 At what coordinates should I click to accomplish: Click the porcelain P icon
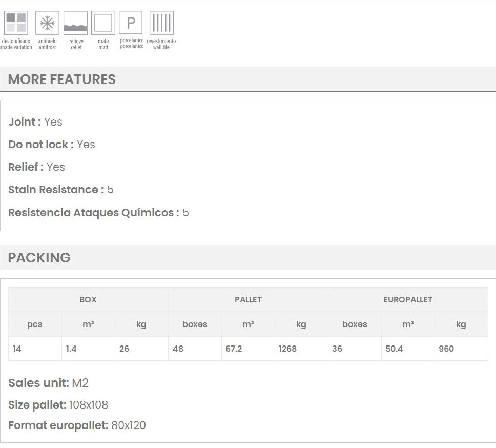coord(131,23)
